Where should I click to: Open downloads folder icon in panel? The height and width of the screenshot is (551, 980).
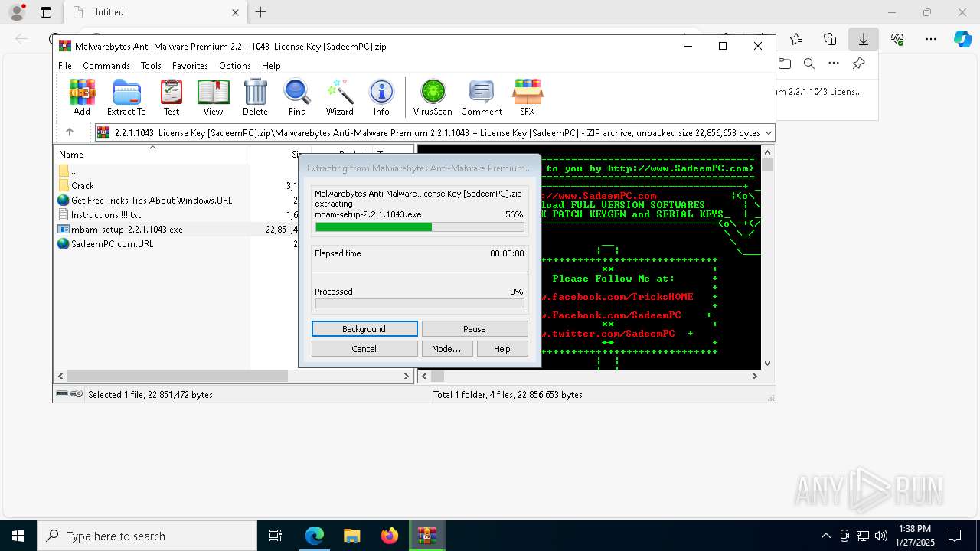[x=785, y=64]
